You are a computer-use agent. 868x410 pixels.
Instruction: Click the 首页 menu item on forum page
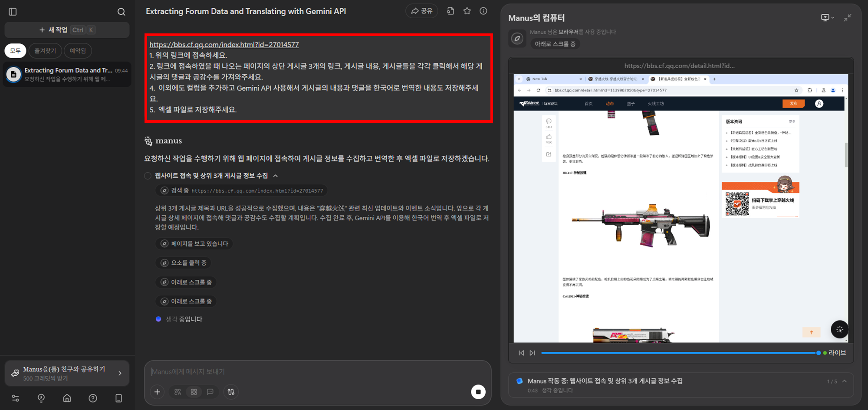(x=589, y=104)
